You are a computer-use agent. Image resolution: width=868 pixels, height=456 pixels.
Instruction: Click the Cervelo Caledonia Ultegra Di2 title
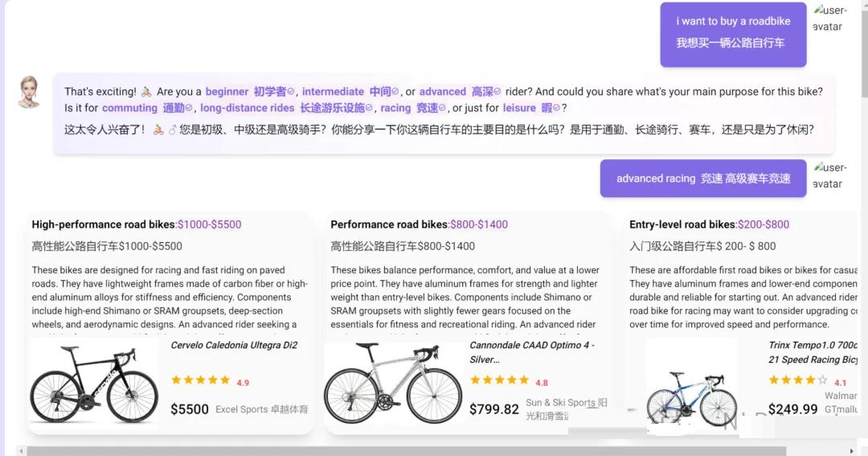[x=234, y=345]
